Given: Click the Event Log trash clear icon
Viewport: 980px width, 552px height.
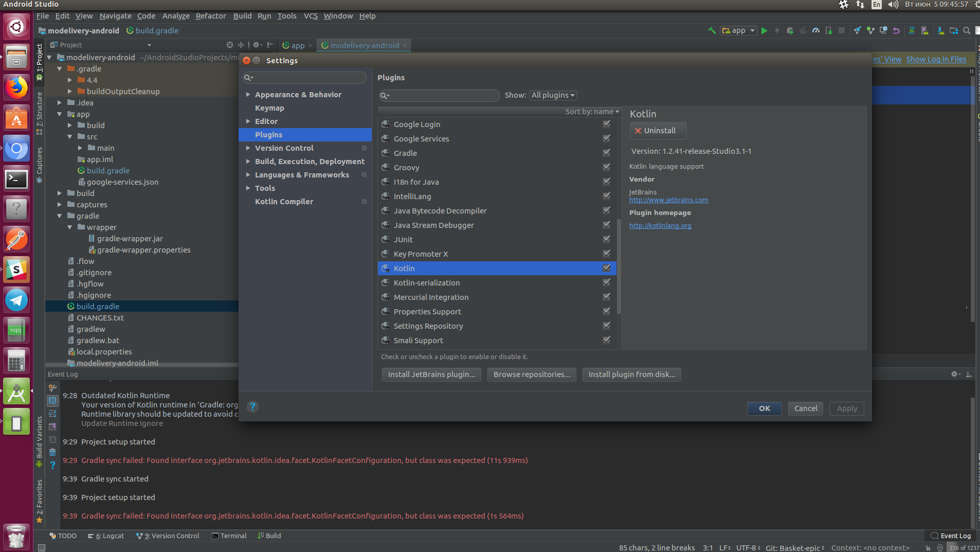Looking at the screenshot, I should 52,452.
